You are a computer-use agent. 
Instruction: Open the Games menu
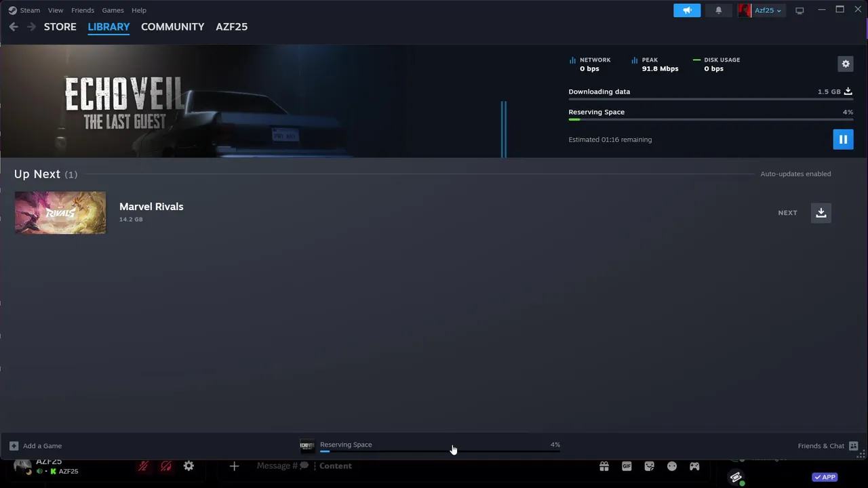(113, 10)
